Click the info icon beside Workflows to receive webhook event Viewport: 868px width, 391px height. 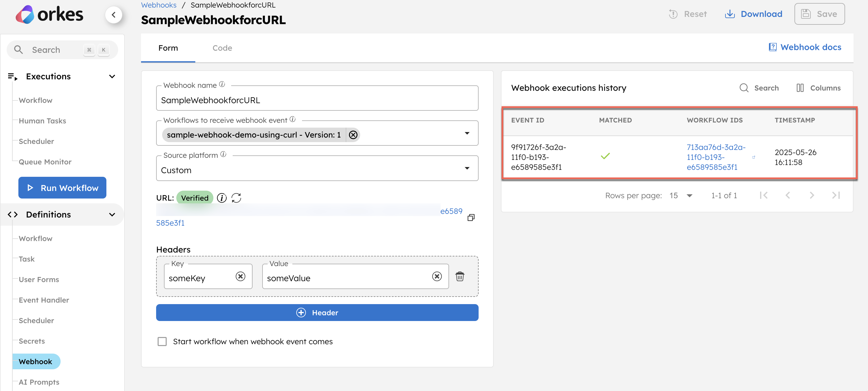(x=292, y=119)
